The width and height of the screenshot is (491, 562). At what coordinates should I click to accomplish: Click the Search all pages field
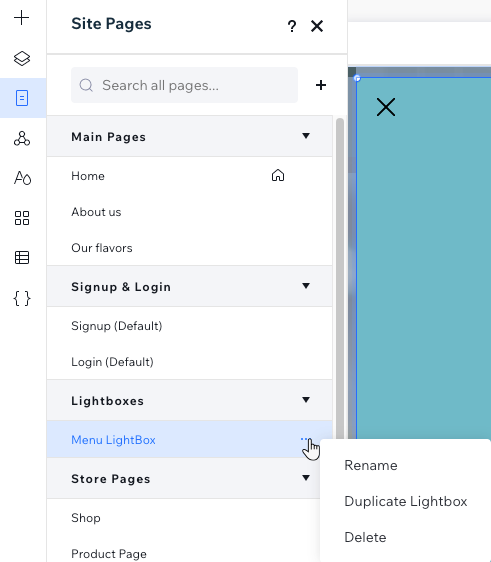coord(184,85)
